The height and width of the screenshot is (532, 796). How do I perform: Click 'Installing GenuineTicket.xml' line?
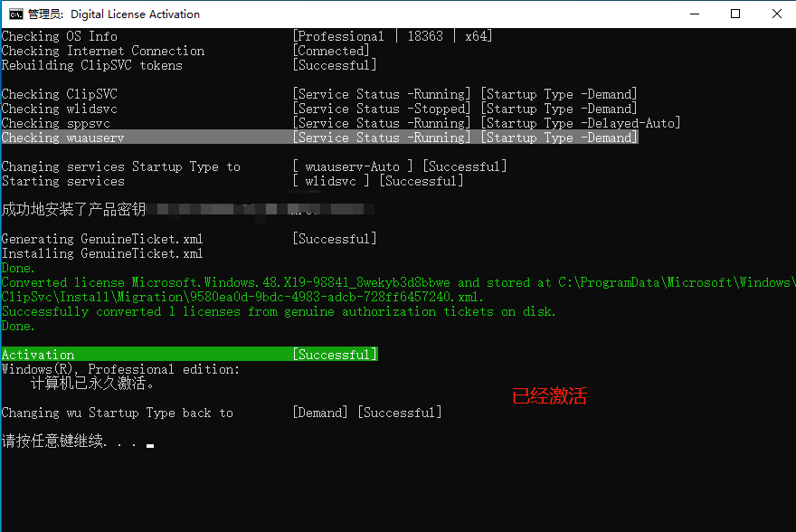point(102,254)
